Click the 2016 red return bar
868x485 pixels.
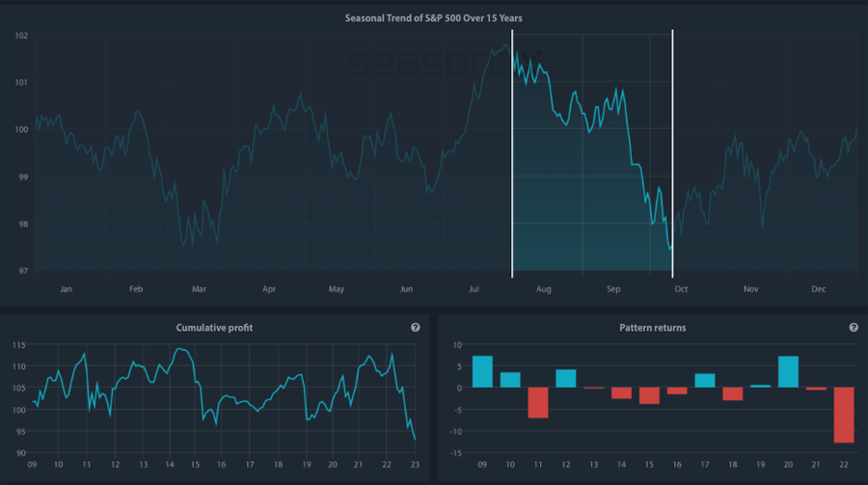click(x=677, y=391)
